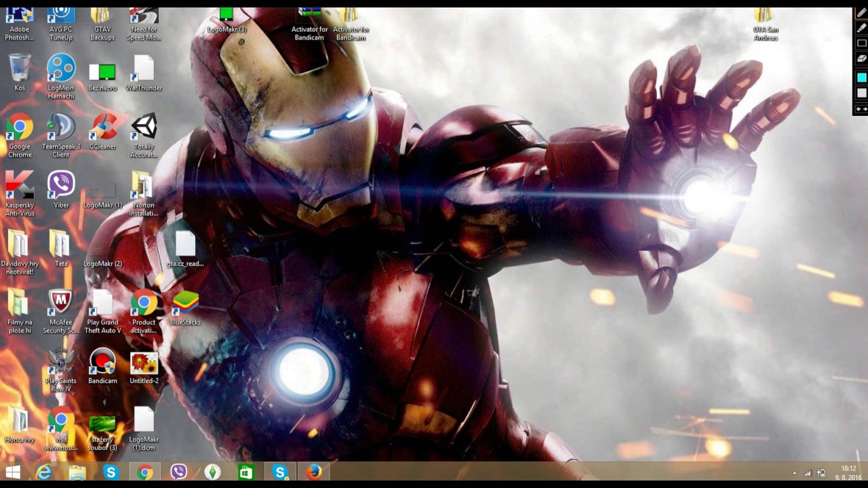Select the Play Grand Theft Auto V shortcut
The height and width of the screenshot is (488, 868).
click(102, 312)
